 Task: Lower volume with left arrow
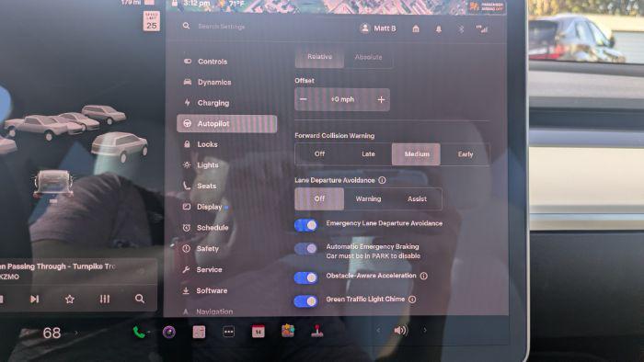pyautogui.click(x=378, y=330)
